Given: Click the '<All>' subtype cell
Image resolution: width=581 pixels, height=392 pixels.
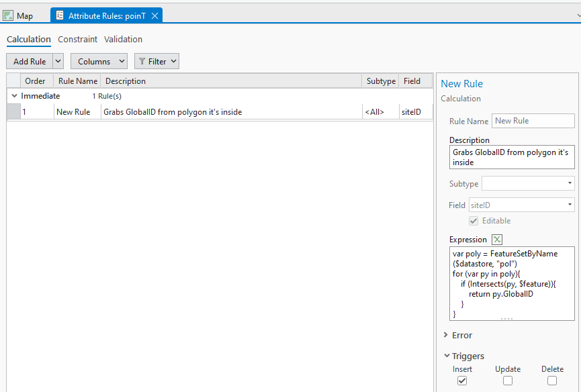Looking at the screenshot, I should [381, 112].
